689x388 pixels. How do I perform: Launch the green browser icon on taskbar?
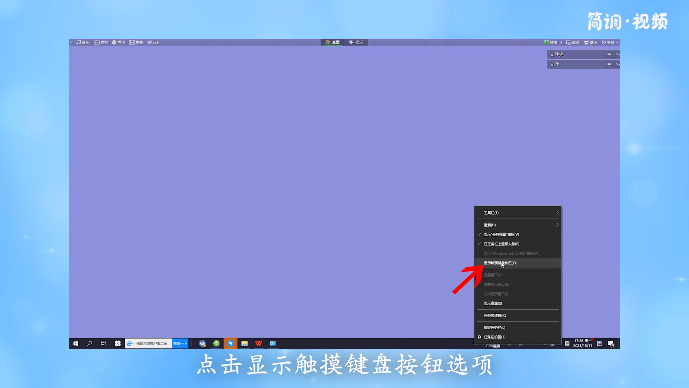pos(216,344)
